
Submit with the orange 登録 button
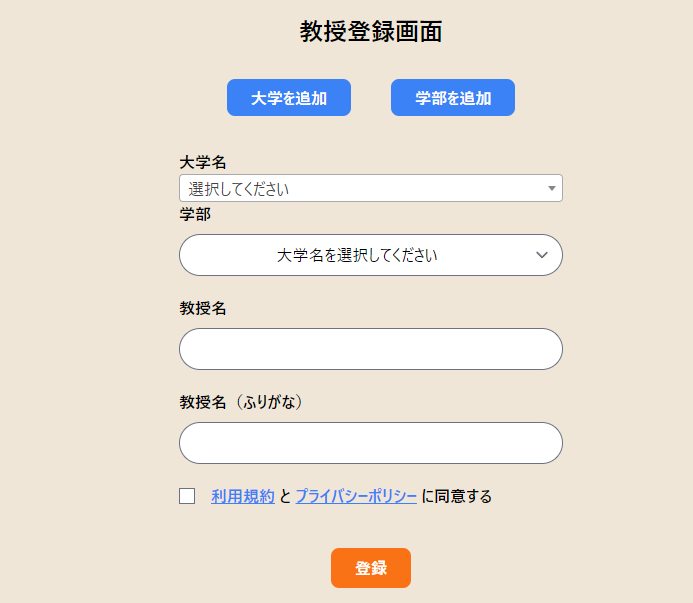click(x=371, y=568)
